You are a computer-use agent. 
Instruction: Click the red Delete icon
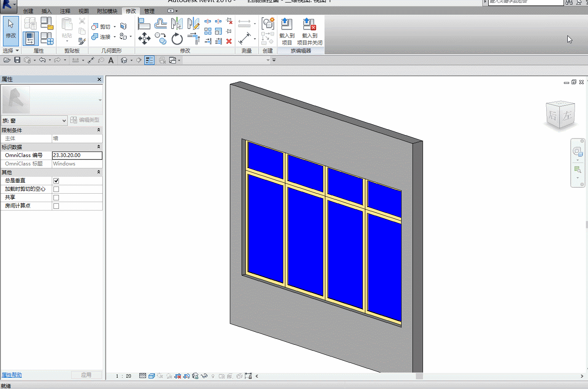coord(229,41)
